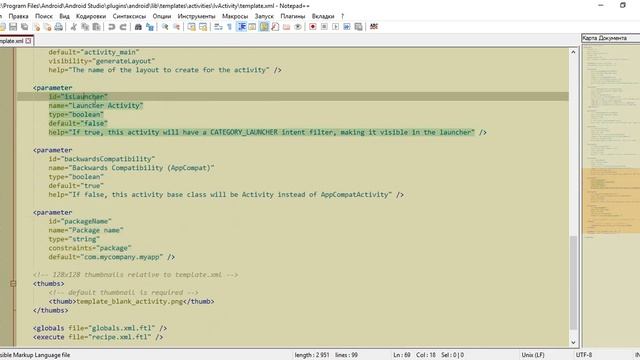Click the Ln : 69 status entry

(x=402, y=355)
